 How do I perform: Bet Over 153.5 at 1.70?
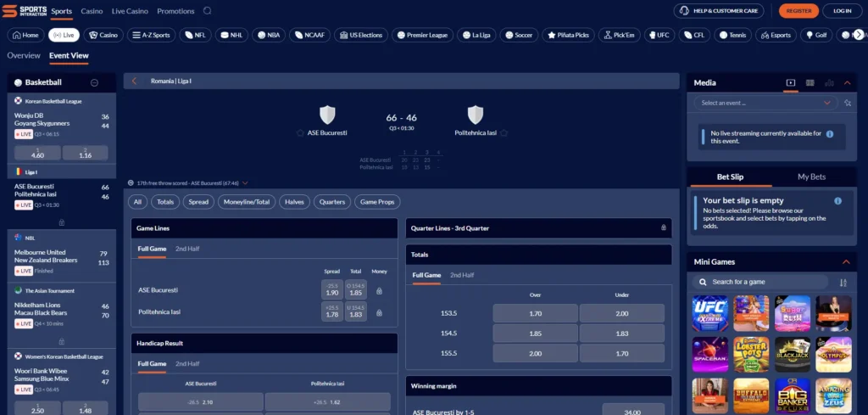point(536,314)
